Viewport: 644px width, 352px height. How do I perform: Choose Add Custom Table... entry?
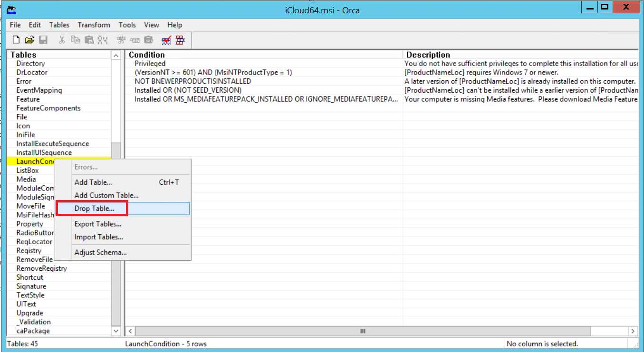123,195
